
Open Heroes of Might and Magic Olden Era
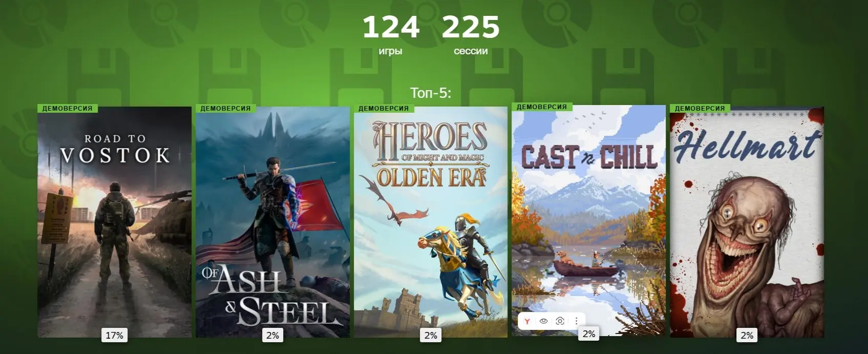[x=431, y=222]
